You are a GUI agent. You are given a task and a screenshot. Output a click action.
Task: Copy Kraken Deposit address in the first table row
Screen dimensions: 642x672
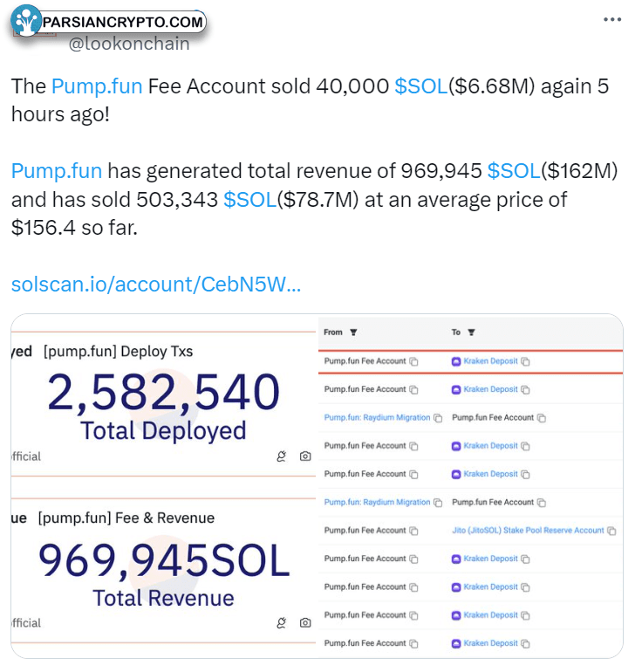[525, 361]
